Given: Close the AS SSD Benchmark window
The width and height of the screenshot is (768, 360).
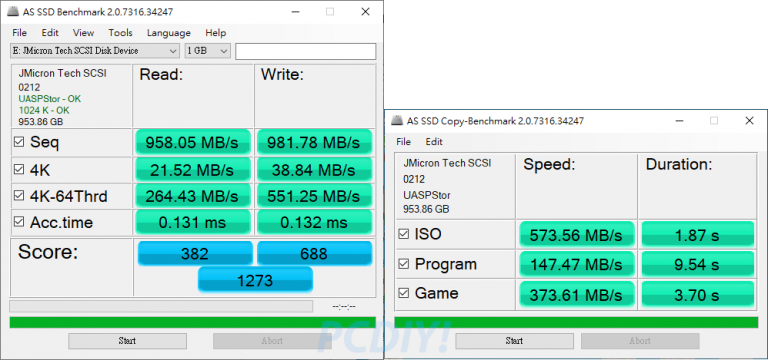Looking at the screenshot, I should click(365, 12).
